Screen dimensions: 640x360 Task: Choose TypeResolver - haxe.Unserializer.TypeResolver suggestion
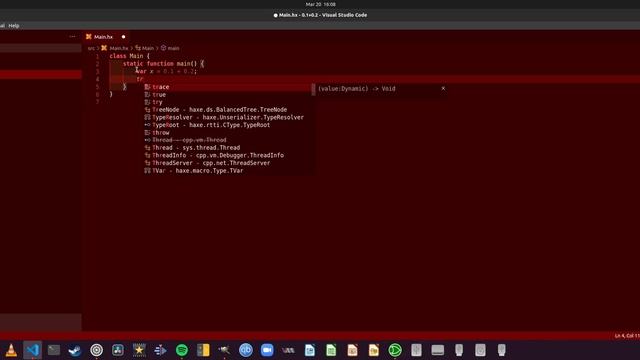point(229,118)
